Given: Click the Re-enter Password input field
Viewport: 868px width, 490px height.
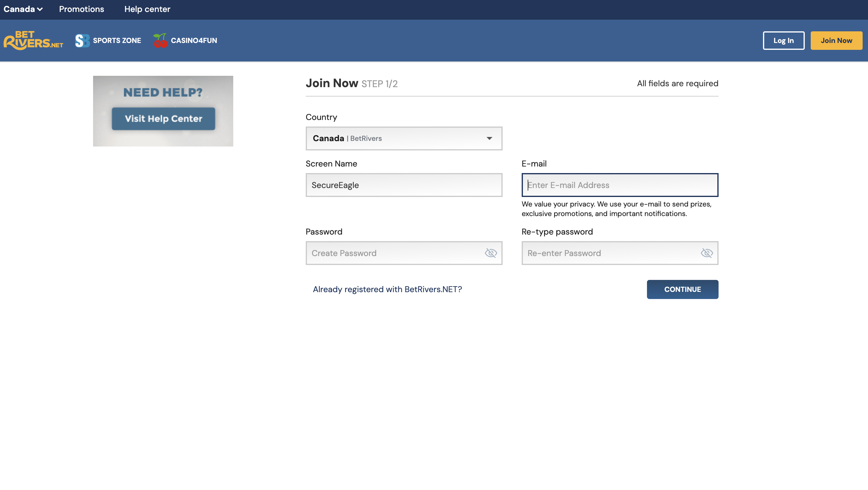Looking at the screenshot, I should point(620,253).
